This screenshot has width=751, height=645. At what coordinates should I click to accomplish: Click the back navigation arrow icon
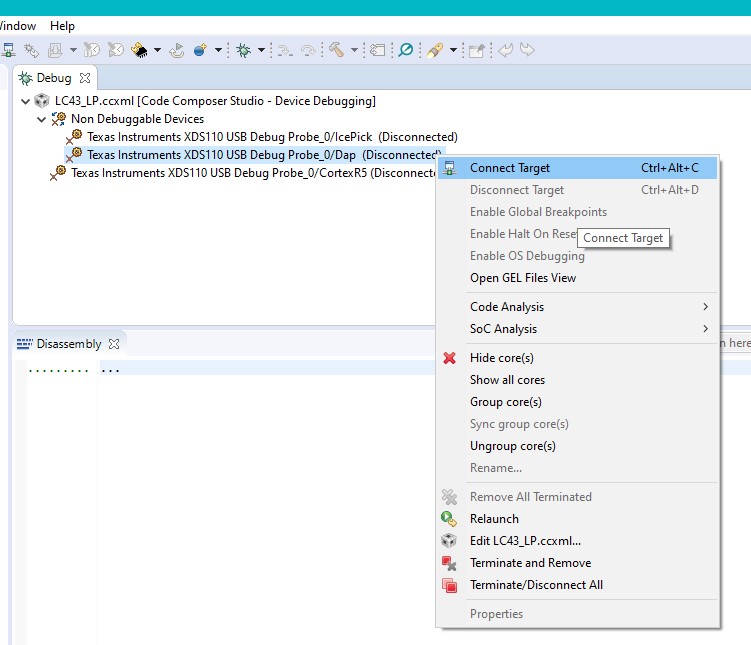tap(505, 50)
